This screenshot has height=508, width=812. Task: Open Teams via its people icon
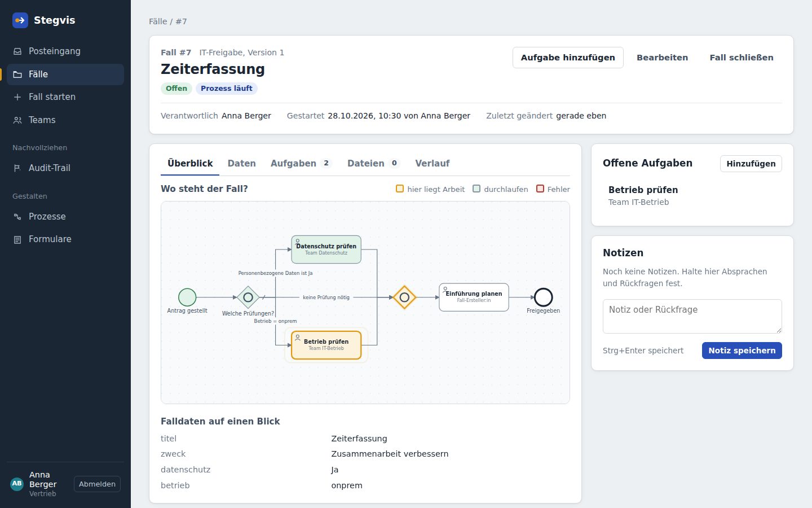pyautogui.click(x=17, y=120)
